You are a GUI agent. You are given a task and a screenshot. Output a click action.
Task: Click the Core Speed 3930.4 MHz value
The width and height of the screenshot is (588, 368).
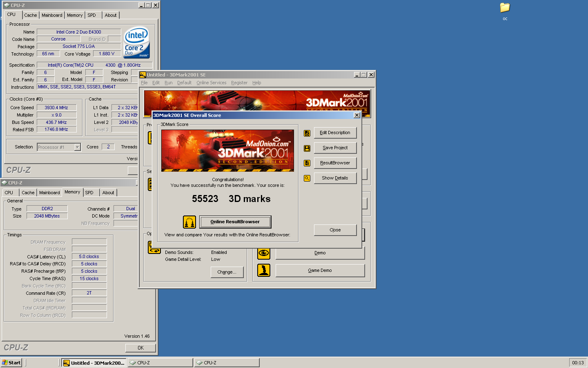pos(56,108)
